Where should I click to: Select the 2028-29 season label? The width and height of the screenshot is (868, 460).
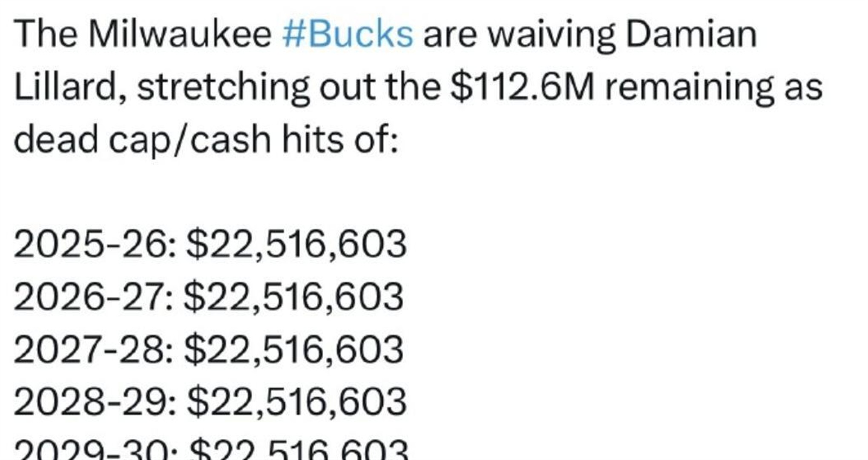click(x=95, y=402)
